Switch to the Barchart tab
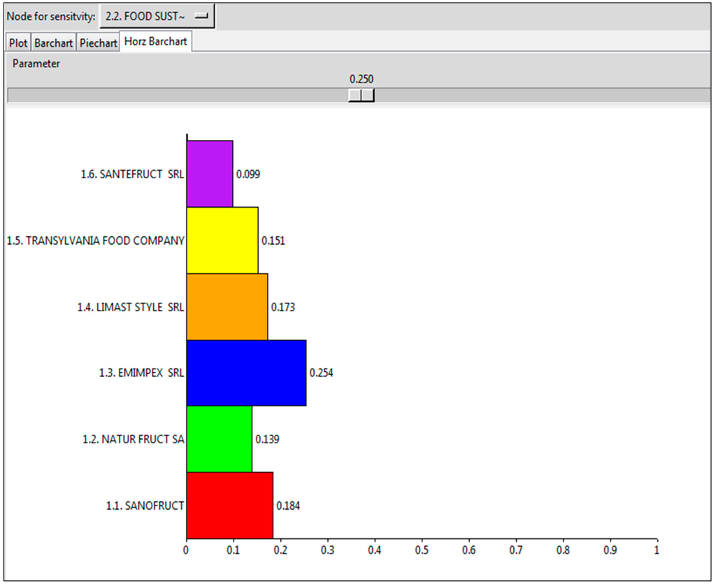The width and height of the screenshot is (716, 588). click(54, 43)
